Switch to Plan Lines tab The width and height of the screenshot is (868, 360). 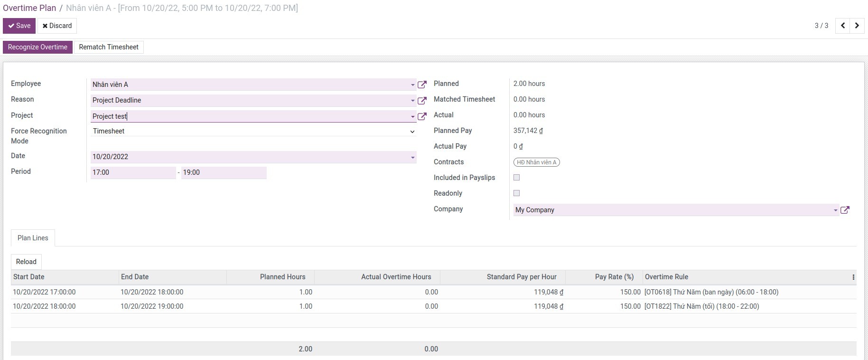[x=33, y=238]
